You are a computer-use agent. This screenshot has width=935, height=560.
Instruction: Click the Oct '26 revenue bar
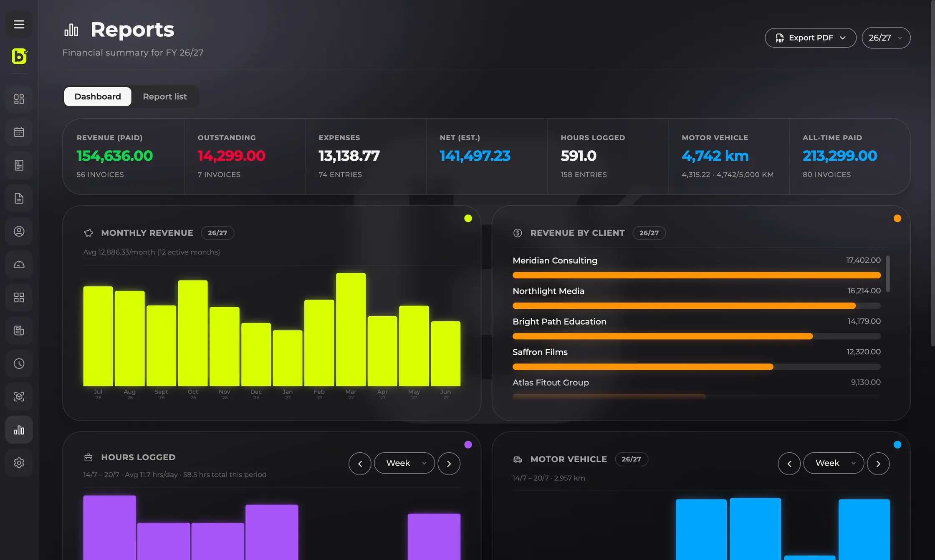pos(193,333)
